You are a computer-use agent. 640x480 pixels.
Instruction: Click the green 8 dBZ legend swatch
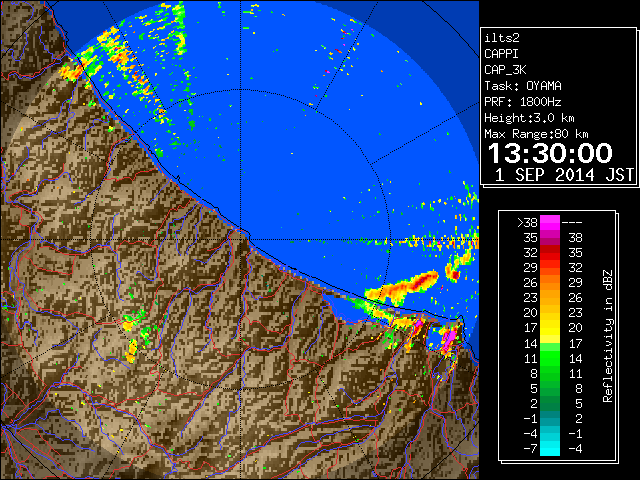(550, 373)
